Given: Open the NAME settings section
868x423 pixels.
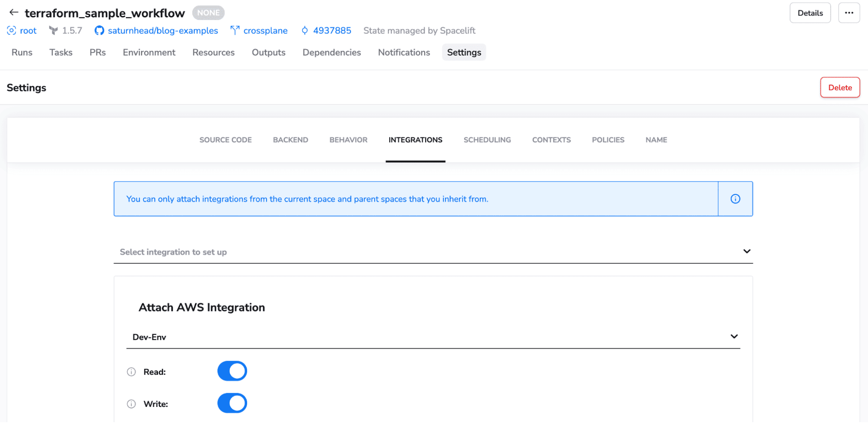Looking at the screenshot, I should click(656, 140).
